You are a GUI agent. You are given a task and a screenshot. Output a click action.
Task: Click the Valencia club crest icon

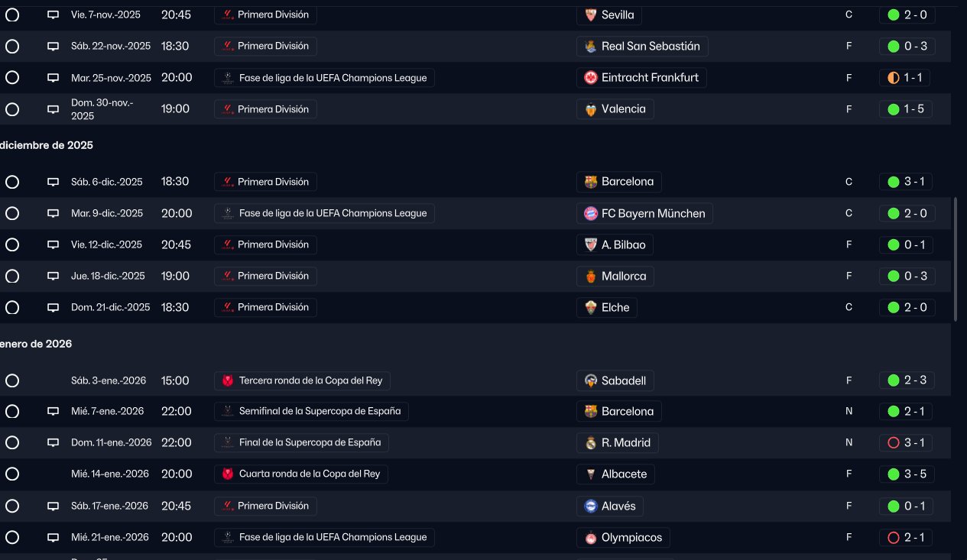point(590,109)
